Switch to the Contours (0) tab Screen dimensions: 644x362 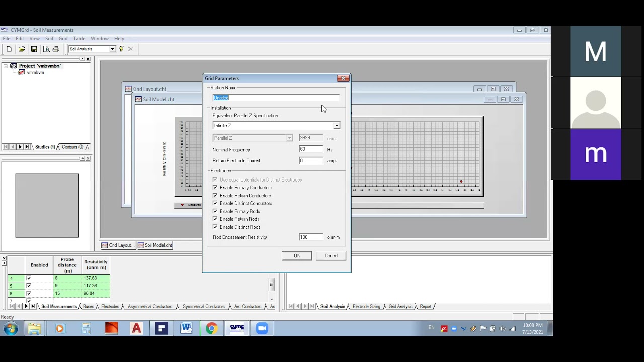72,147
